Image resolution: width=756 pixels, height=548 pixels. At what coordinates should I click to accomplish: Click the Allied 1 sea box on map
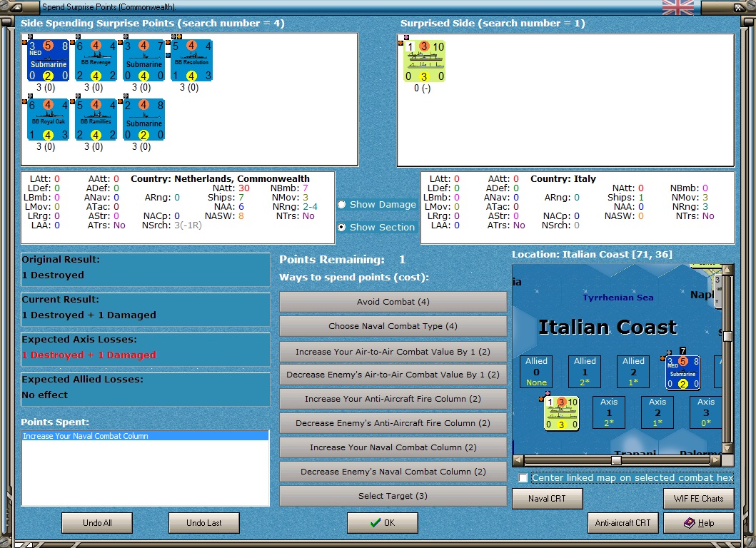coord(585,372)
